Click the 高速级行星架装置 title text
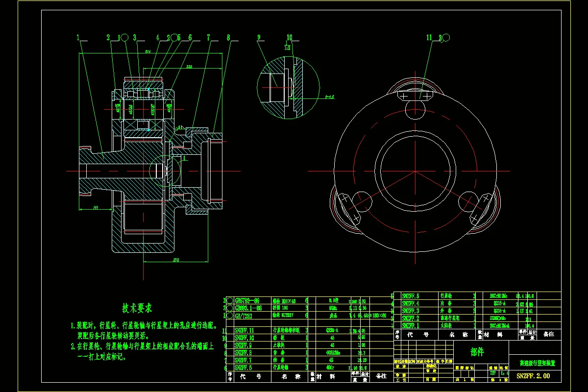 pos(538,363)
